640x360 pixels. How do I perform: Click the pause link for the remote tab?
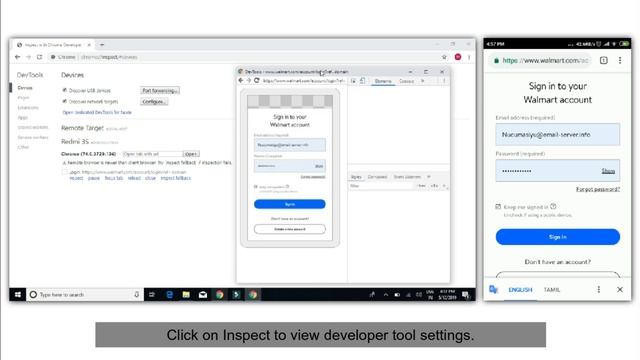[93, 178]
